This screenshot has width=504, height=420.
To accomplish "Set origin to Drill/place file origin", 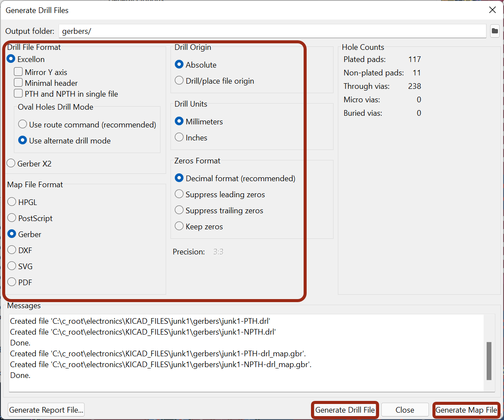I will [179, 81].
